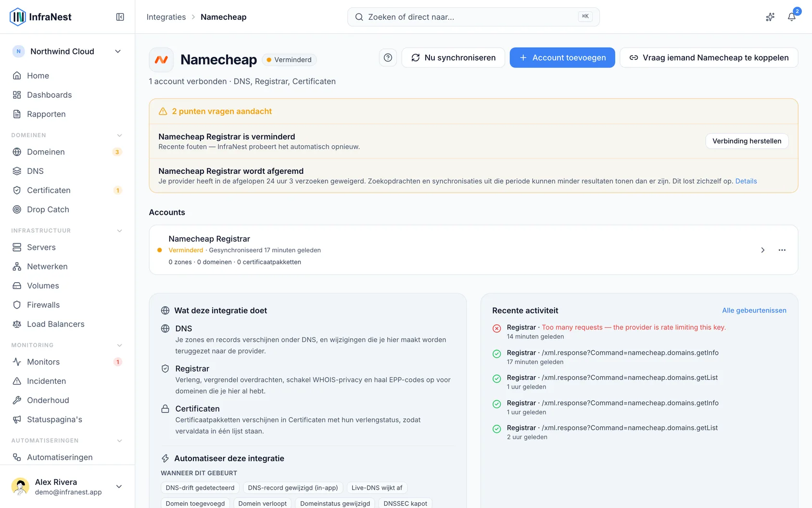Viewport: 812px width, 508px height.
Task: Open Onderhoud sidebar item
Action: tap(67, 400)
